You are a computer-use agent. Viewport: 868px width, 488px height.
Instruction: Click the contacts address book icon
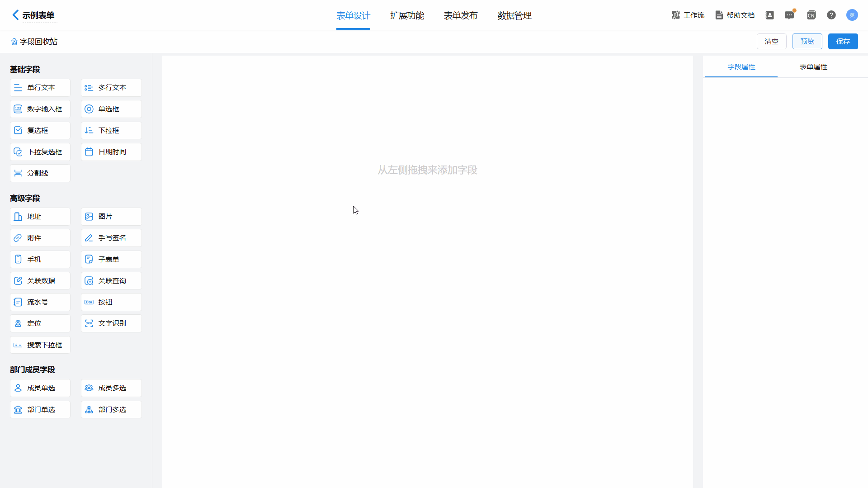point(769,15)
